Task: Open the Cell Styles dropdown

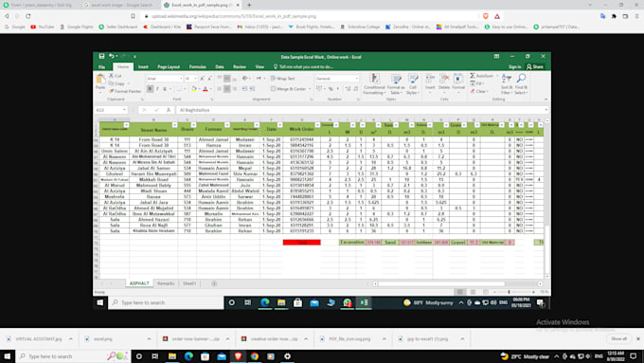Action: [x=413, y=84]
